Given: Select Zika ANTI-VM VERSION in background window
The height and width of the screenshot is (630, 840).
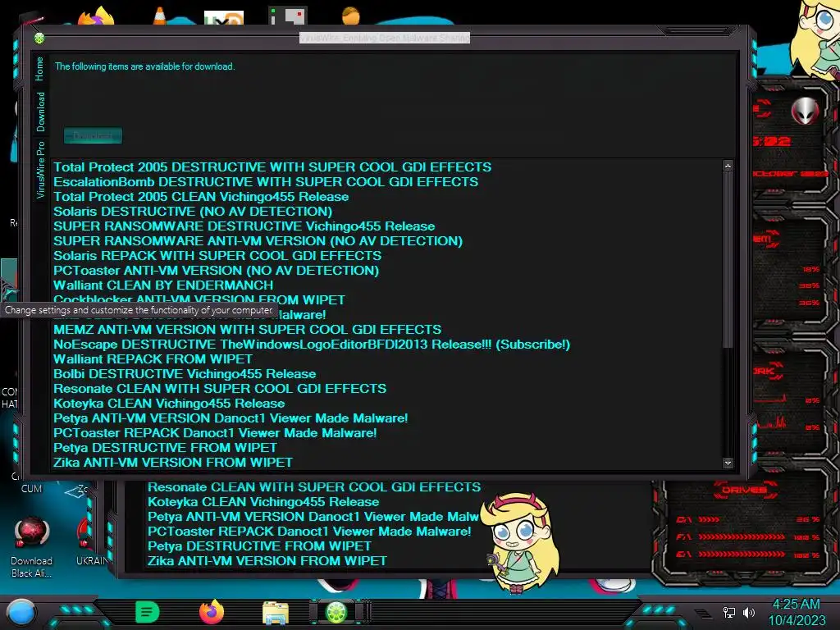Looking at the screenshot, I should 267,561.
